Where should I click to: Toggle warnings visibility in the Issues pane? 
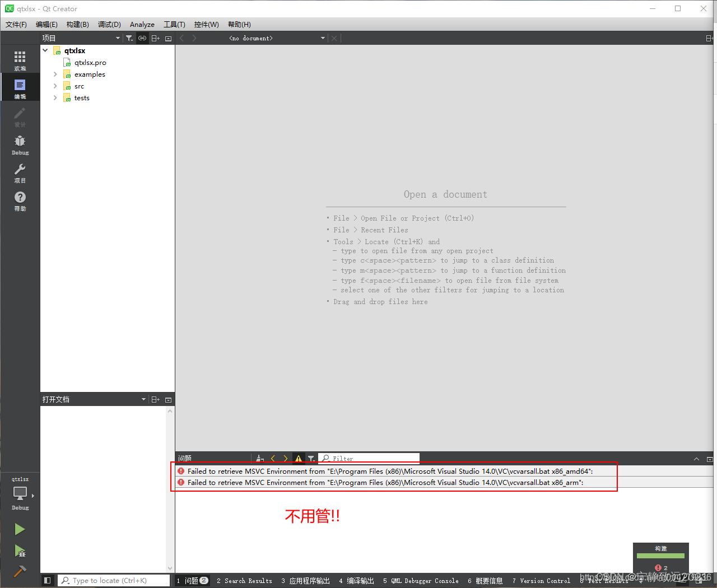coord(298,458)
